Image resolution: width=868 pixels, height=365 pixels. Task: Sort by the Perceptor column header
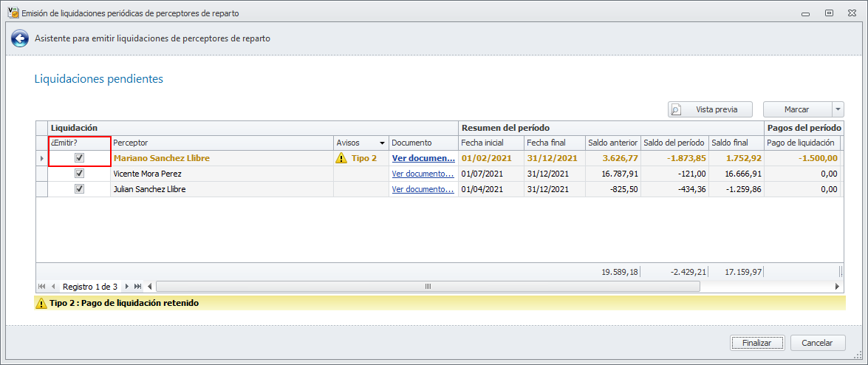click(222, 143)
